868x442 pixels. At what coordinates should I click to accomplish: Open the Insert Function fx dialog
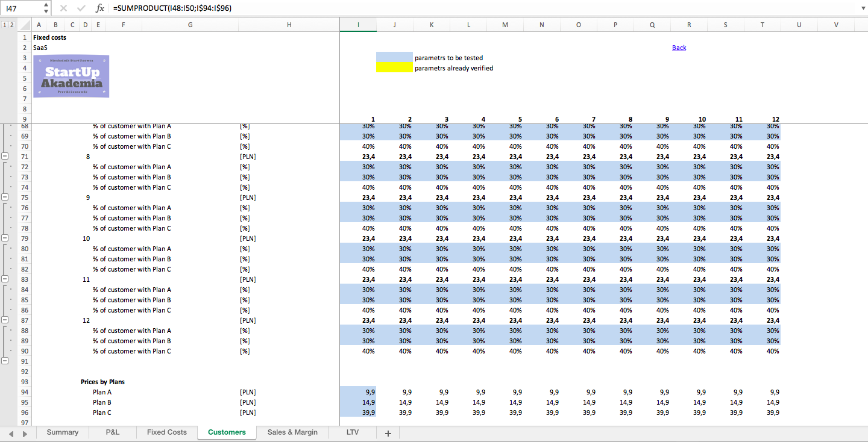click(x=100, y=8)
